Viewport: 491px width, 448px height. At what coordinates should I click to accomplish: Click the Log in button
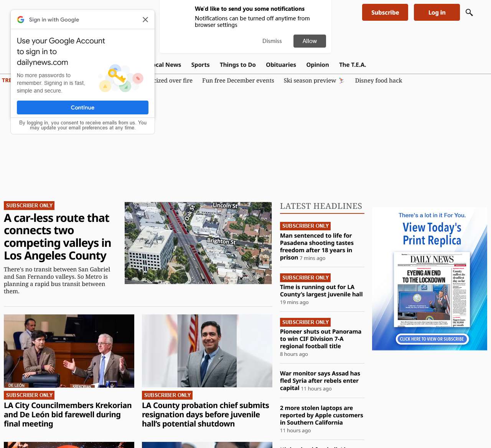[x=437, y=12]
